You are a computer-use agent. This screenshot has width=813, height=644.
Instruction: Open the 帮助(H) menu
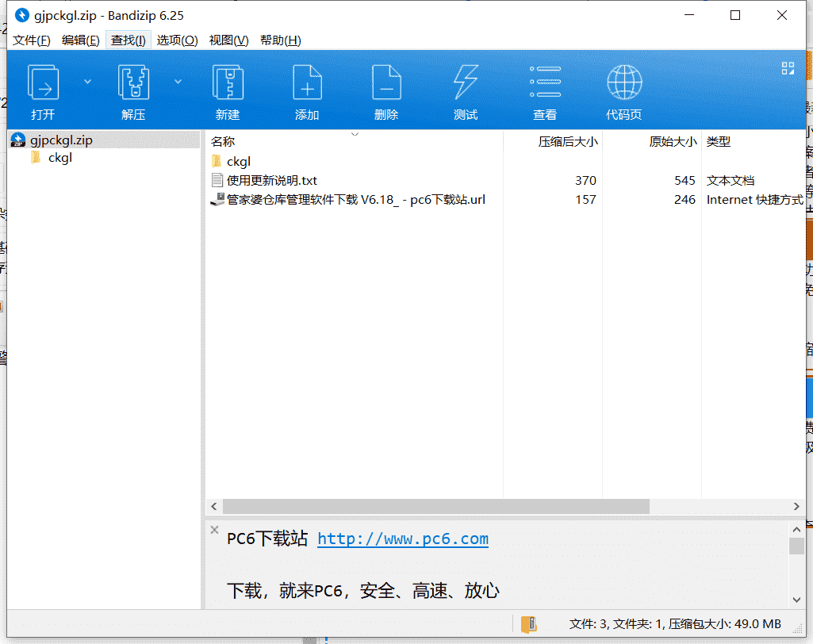point(280,40)
